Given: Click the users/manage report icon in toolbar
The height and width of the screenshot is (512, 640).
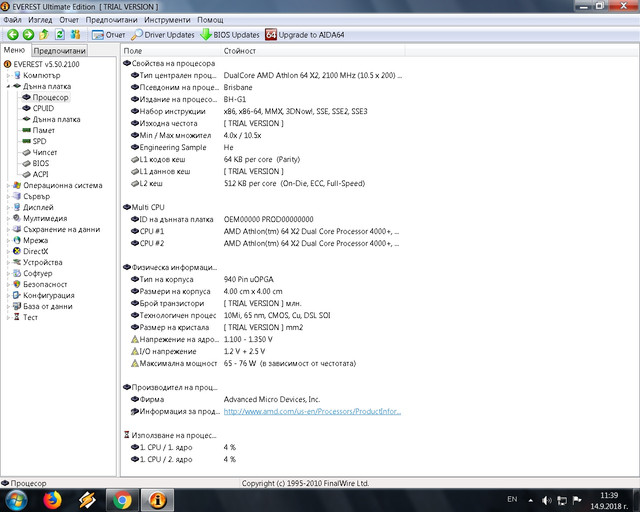Looking at the screenshot, I should coord(75,35).
